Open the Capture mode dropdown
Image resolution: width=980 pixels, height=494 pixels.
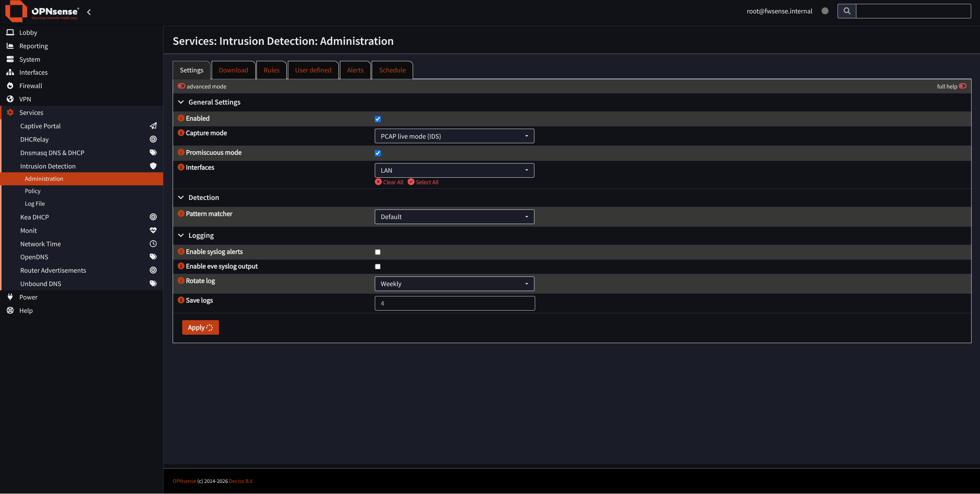pyautogui.click(x=454, y=136)
